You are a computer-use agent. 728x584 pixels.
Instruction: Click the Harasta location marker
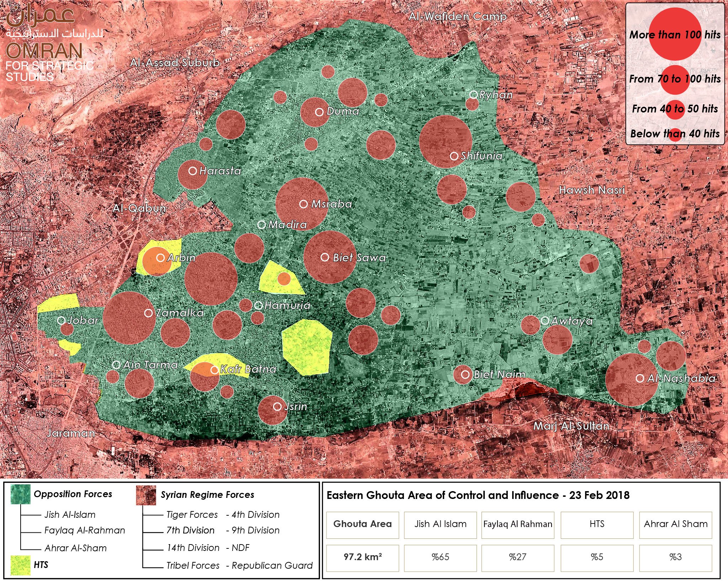193,171
